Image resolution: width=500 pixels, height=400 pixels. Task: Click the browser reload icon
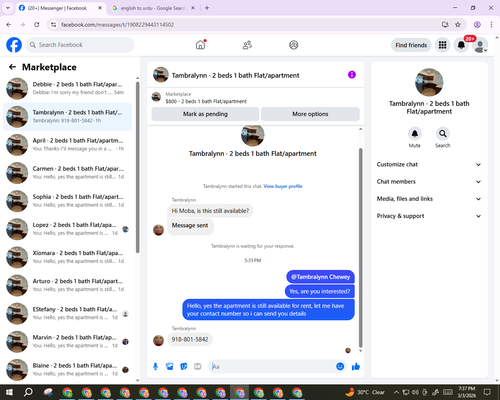pos(37,25)
